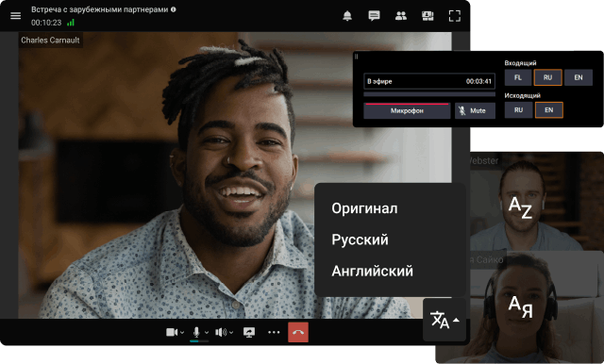Select Оригинал audio option
This screenshot has height=364, width=604.
pyautogui.click(x=364, y=208)
